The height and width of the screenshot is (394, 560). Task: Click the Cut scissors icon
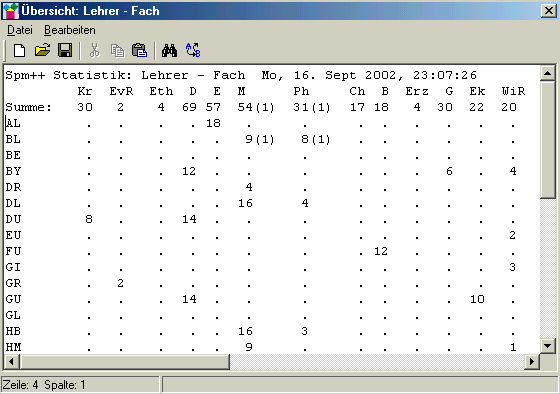(x=95, y=50)
